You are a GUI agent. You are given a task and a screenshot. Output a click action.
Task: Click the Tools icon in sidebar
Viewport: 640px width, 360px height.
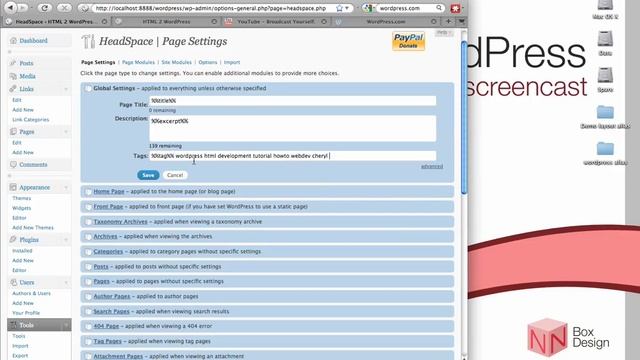coord(13,325)
